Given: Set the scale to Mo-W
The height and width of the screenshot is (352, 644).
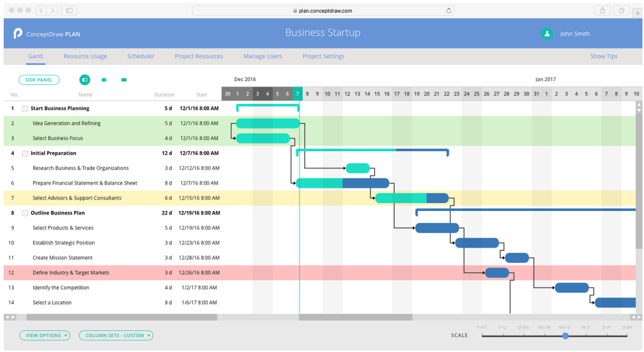Looking at the screenshot, I should click(x=544, y=327).
